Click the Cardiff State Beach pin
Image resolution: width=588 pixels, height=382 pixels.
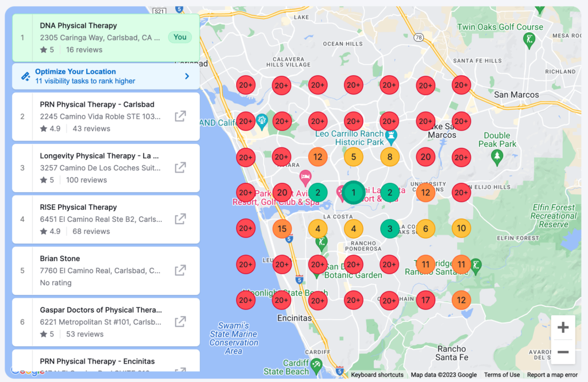316,366
